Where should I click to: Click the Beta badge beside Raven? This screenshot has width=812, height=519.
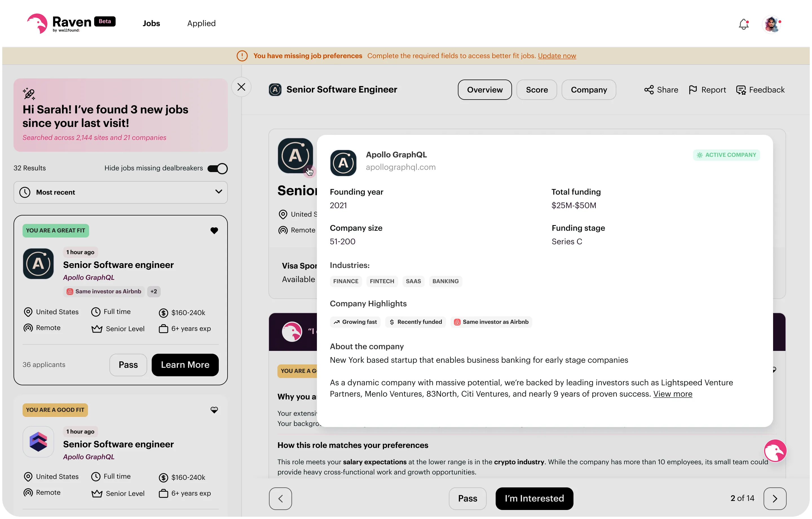[105, 21]
